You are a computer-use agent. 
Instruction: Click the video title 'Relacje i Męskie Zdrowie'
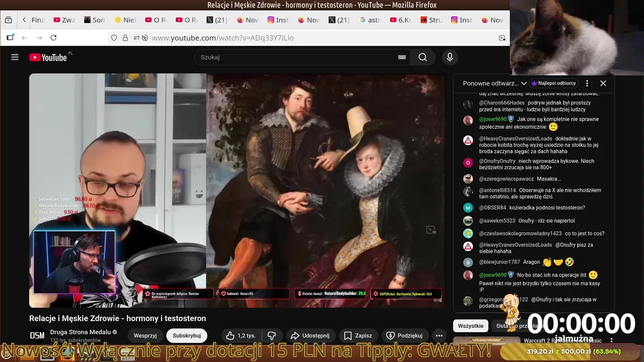click(118, 318)
